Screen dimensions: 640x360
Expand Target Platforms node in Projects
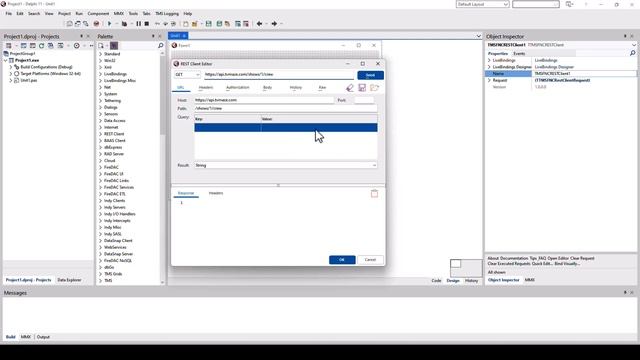11,73
